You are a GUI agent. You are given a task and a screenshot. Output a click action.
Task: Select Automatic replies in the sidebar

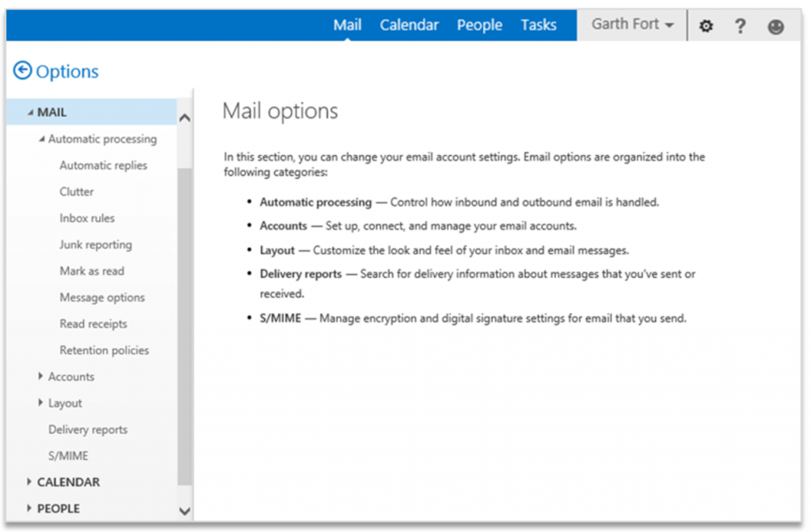click(103, 165)
